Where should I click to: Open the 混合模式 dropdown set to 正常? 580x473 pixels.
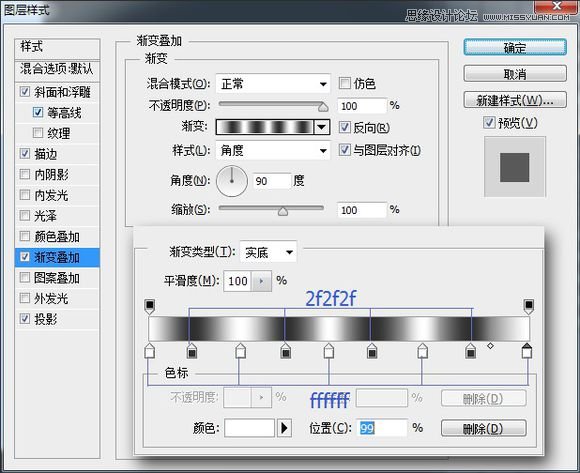[273, 84]
